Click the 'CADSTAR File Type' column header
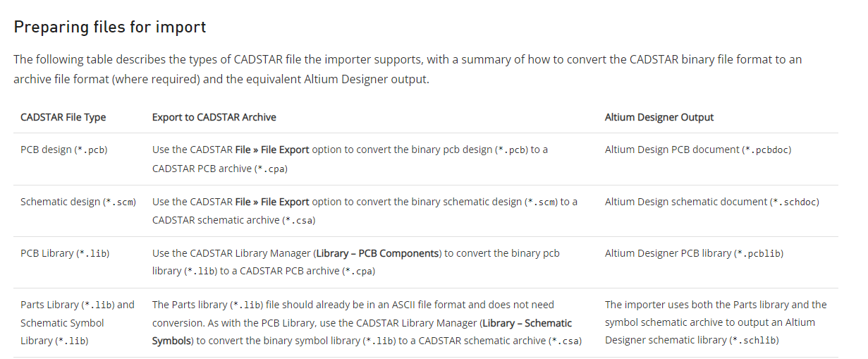Viewport: 868px width, 359px height. [x=63, y=117]
